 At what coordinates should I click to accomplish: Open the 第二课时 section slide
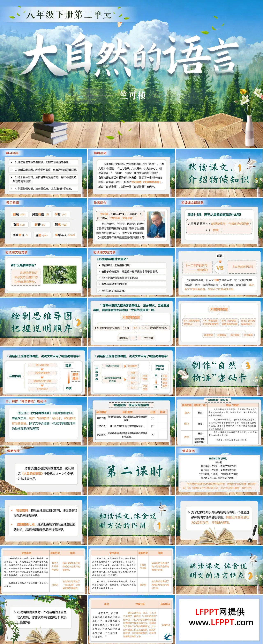(x=131, y=471)
